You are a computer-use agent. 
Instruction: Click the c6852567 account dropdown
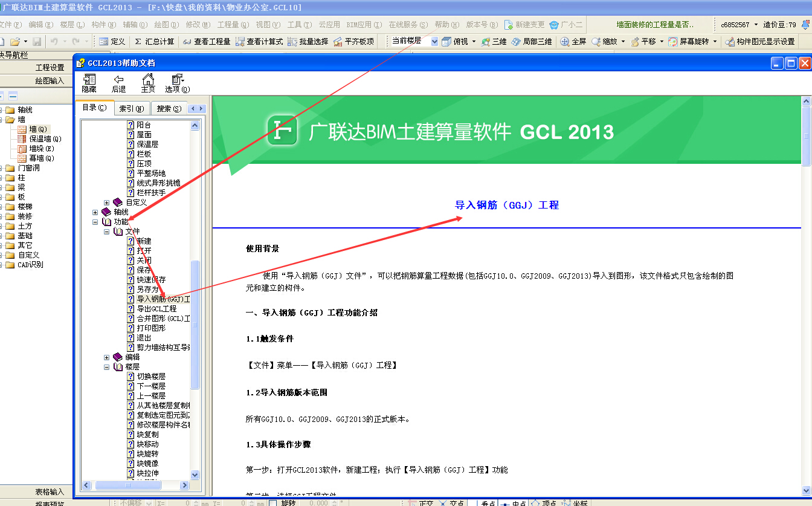739,25
